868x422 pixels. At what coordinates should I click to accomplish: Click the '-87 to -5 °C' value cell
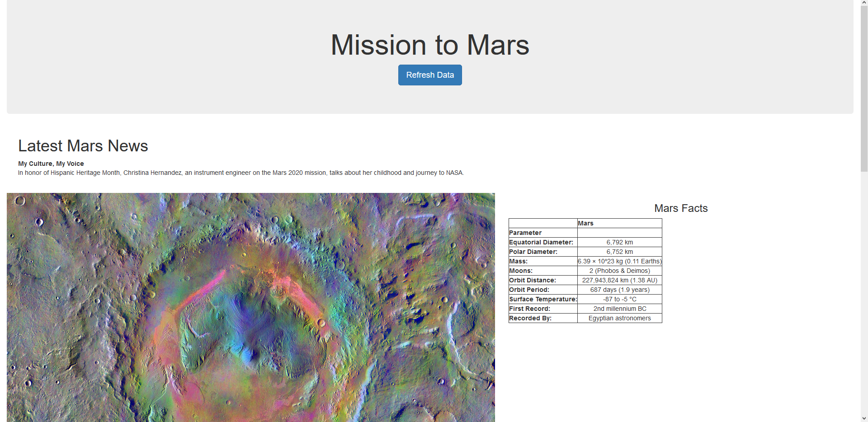pyautogui.click(x=619, y=299)
